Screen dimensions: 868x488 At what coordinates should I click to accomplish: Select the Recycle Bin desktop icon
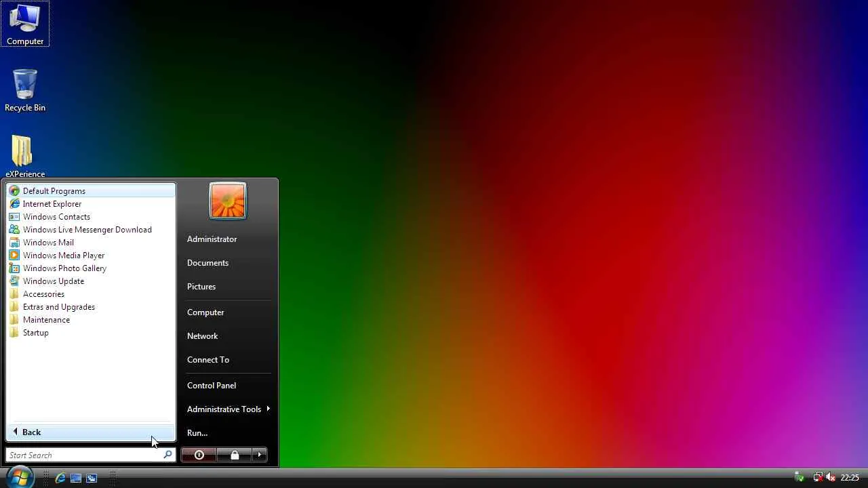pyautogui.click(x=25, y=90)
